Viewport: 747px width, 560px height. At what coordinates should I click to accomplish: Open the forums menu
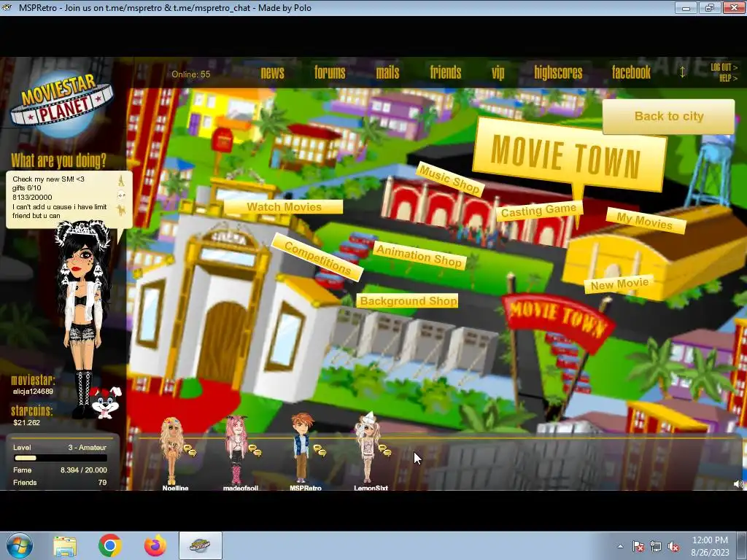tap(330, 72)
